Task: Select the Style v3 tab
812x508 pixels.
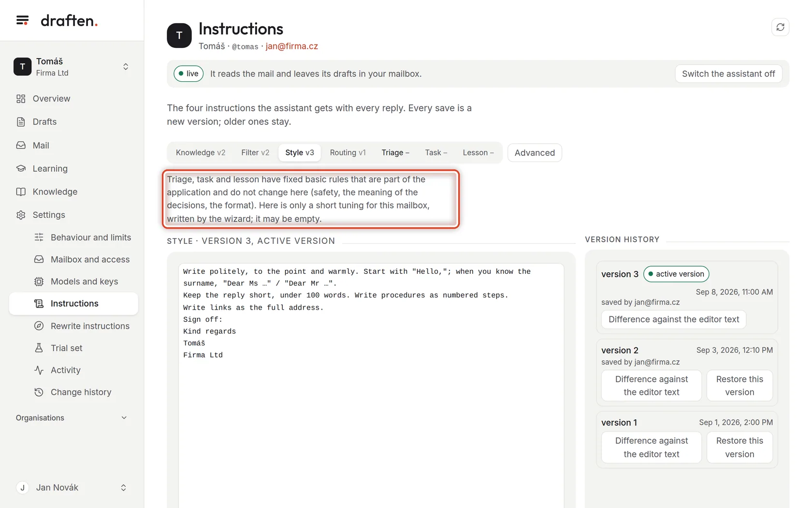Action: coord(300,152)
